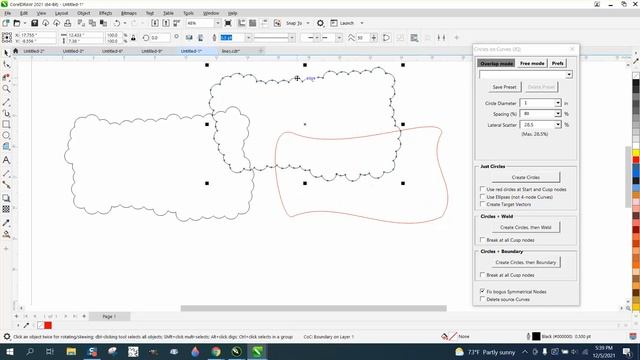Click Create Circles, then Weld button

point(526,227)
